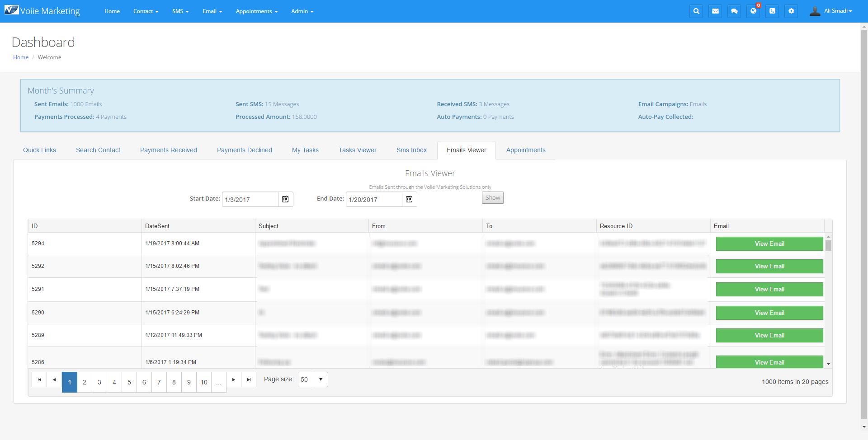
Task: Click the user avatar picture
Action: tap(815, 11)
